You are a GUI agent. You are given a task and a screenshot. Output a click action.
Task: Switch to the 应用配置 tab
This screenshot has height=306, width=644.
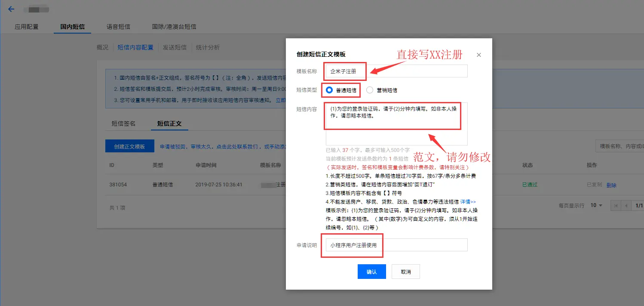pyautogui.click(x=27, y=27)
